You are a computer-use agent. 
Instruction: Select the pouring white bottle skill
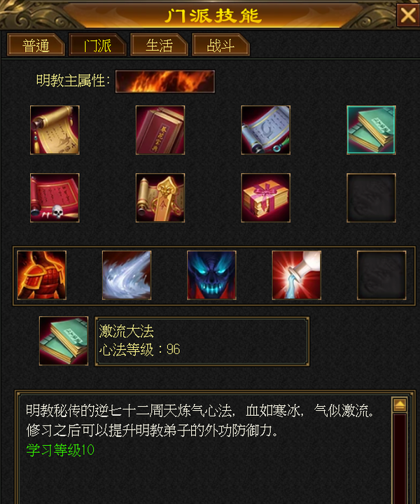tap(296, 275)
